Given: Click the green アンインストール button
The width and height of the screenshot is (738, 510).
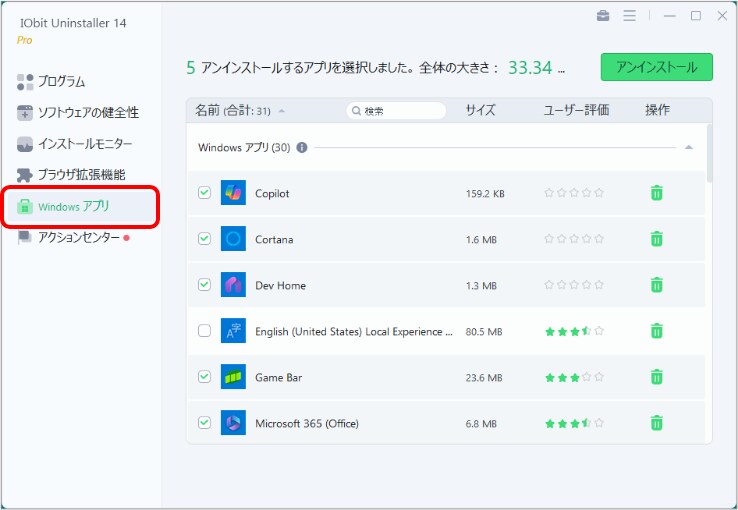Looking at the screenshot, I should [657, 67].
